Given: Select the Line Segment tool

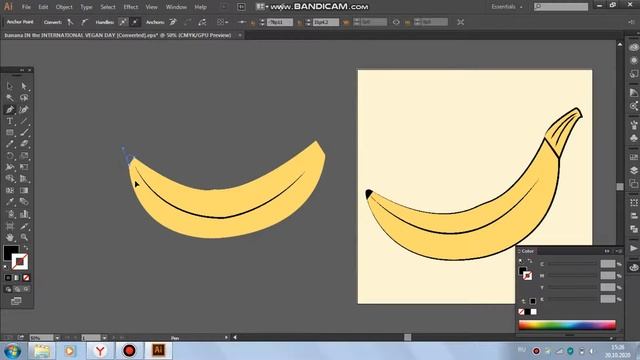Looking at the screenshot, I should click(24, 121).
